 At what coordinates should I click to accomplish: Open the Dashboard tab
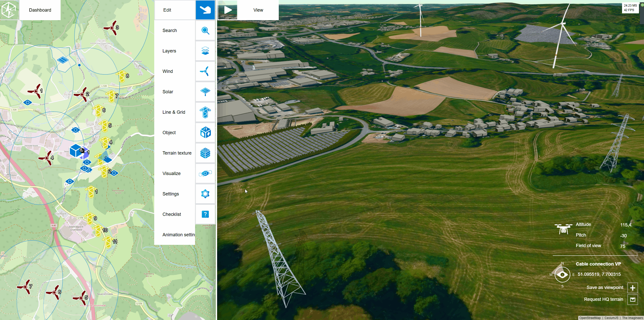tap(40, 10)
